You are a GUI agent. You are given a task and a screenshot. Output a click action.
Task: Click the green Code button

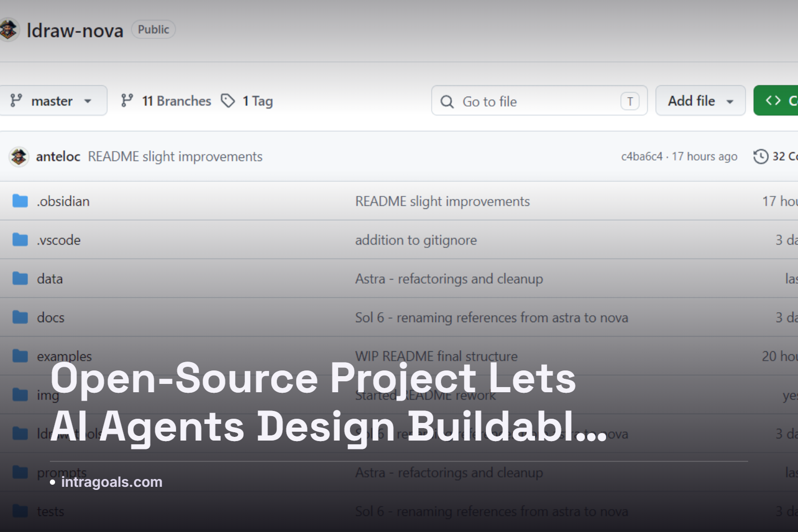(776, 101)
